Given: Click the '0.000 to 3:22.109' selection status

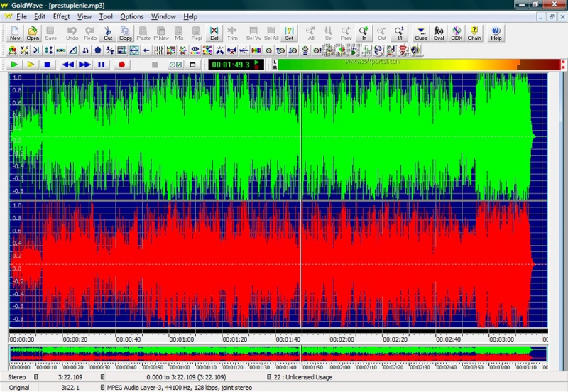Looking at the screenshot, I should click(186, 377).
